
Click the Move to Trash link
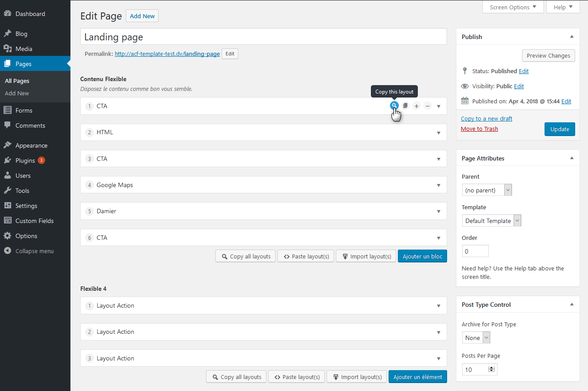479,129
